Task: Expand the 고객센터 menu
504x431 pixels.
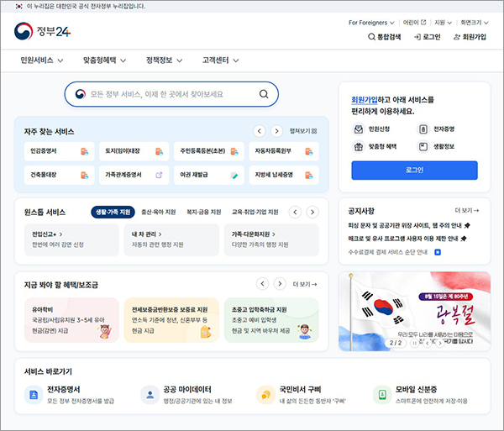Action: (220, 60)
